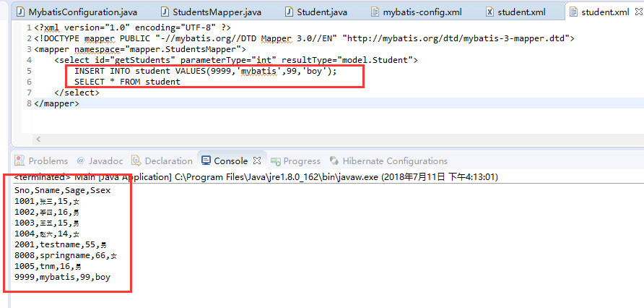This screenshot has width=644, height=308.
Task: Open the MybatisConfiguration.java editor tab
Action: [x=82, y=12]
